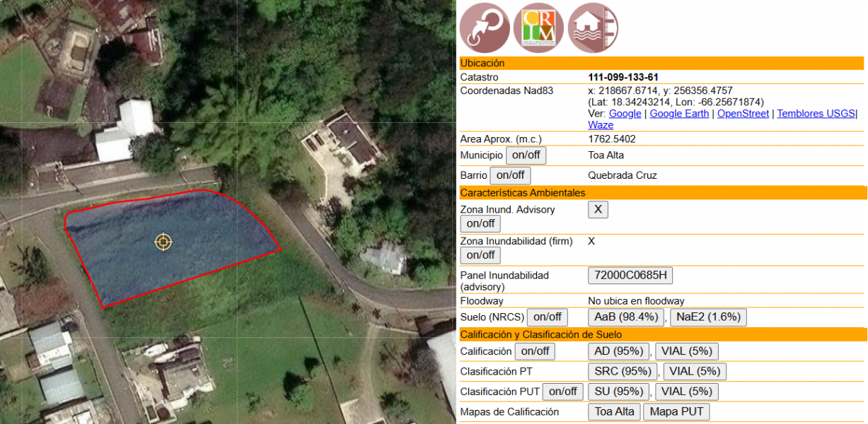Open location in Waze link
The width and height of the screenshot is (868, 424).
(x=601, y=125)
